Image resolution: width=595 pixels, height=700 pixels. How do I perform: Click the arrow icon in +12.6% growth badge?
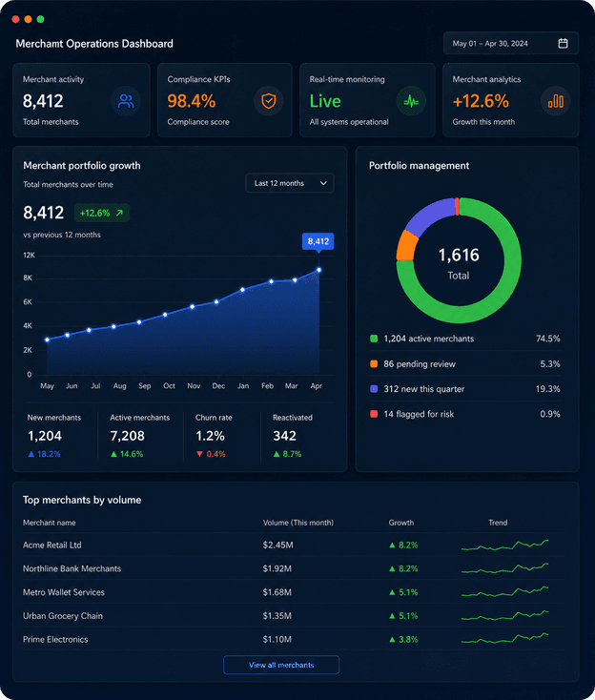click(x=119, y=213)
